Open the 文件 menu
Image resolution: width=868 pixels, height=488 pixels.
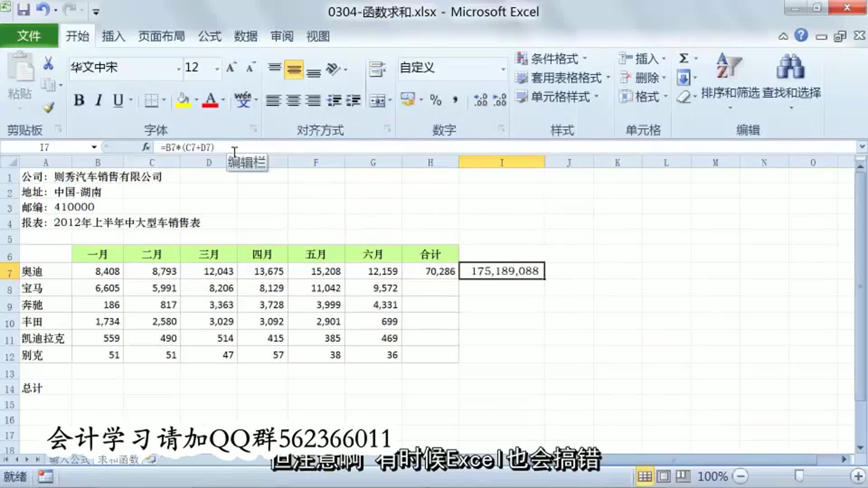(x=29, y=35)
